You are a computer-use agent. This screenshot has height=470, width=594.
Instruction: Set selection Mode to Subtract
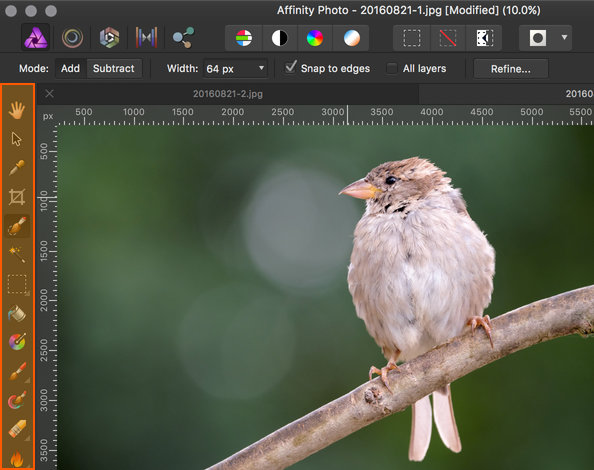(114, 69)
